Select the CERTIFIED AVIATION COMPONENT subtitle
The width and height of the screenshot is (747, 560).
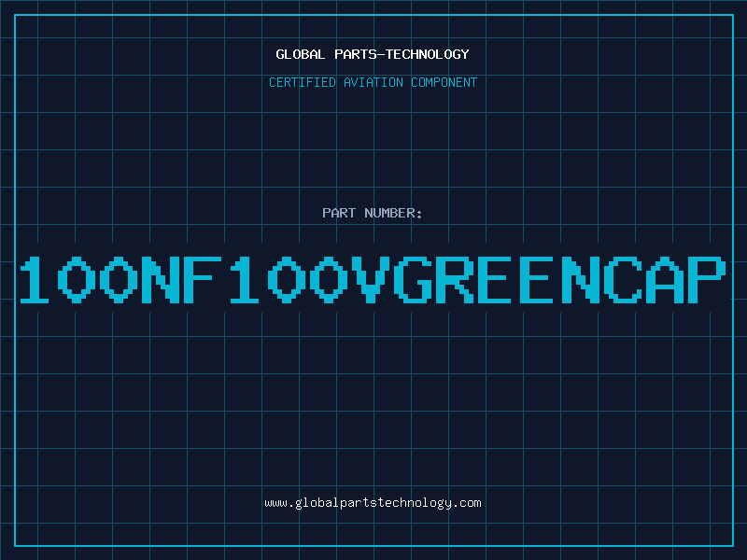coord(373,82)
